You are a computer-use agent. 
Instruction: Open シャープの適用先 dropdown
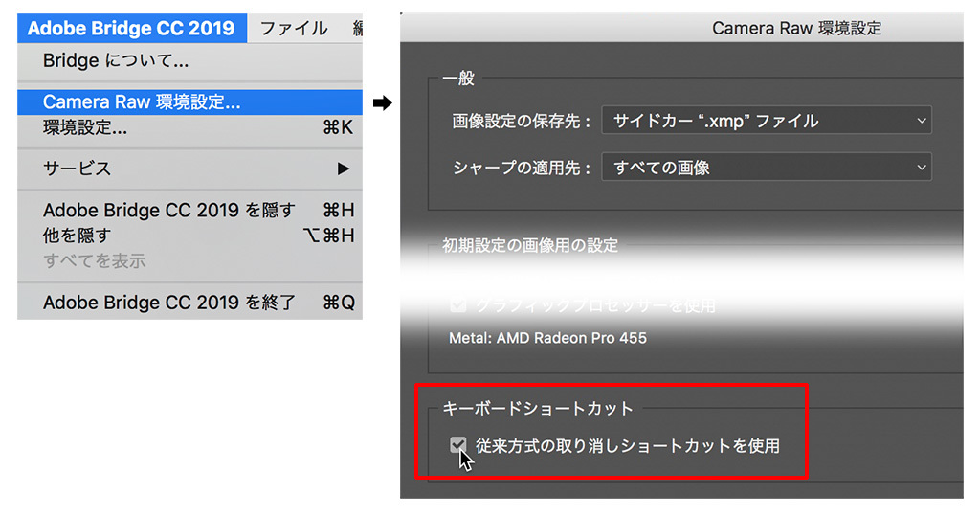point(767,167)
